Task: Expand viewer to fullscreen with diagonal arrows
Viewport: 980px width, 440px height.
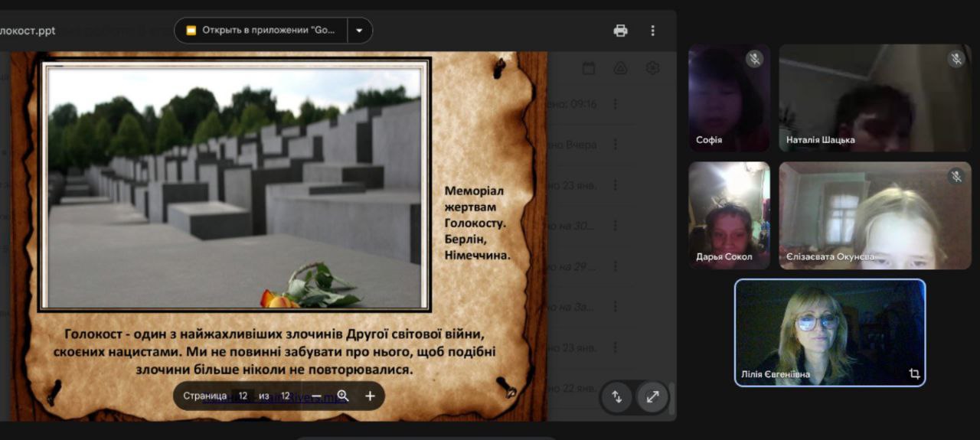Action: (652, 397)
